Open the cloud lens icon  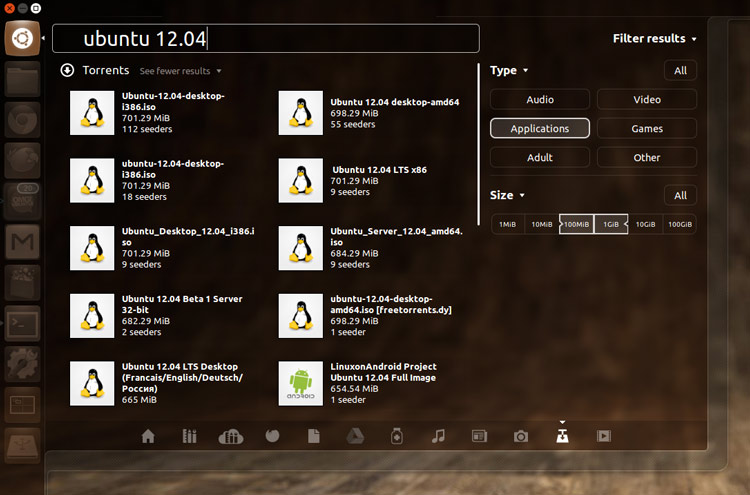point(231,436)
